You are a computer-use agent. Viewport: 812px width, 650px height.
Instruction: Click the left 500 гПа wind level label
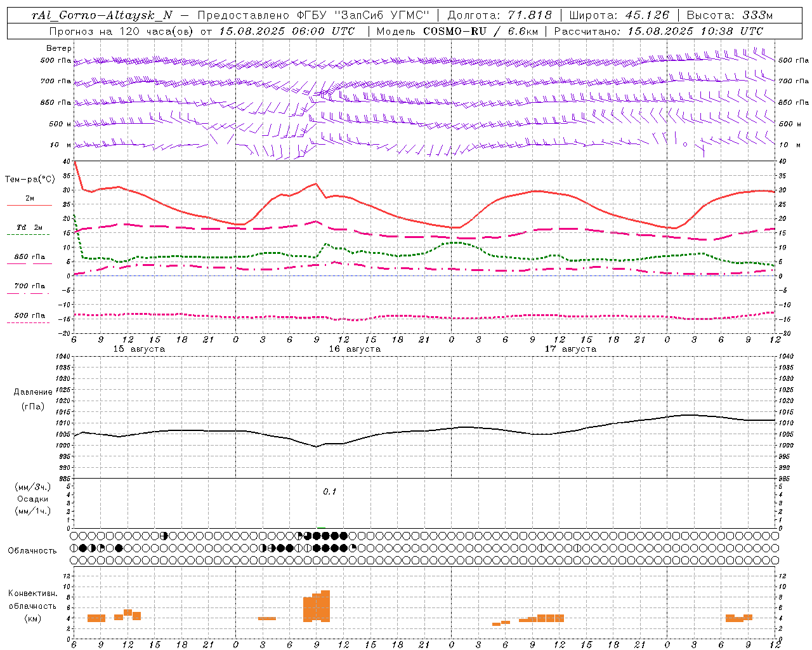tap(56, 61)
